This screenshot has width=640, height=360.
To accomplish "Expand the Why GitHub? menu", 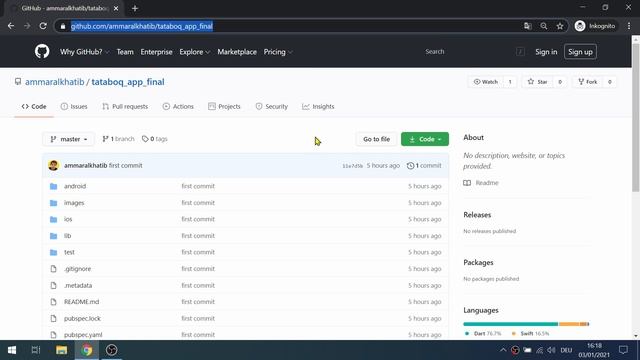I will coord(84,52).
